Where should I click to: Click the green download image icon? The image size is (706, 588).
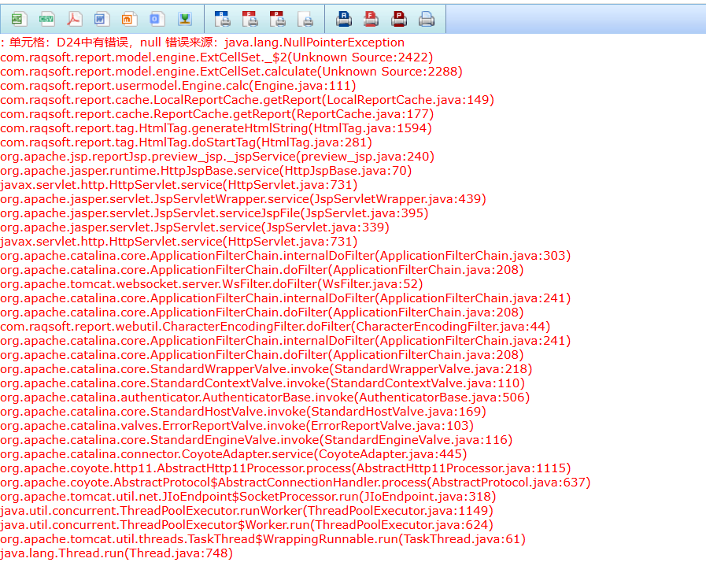[185, 19]
